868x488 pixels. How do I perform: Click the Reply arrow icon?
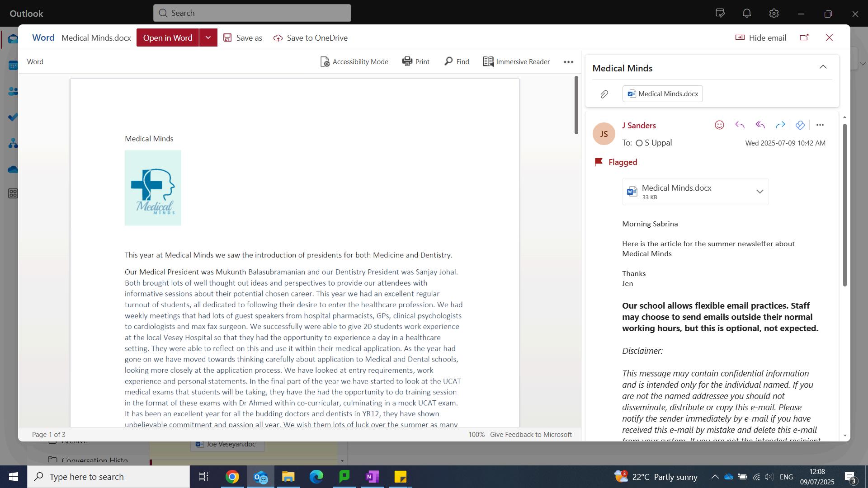click(x=740, y=125)
